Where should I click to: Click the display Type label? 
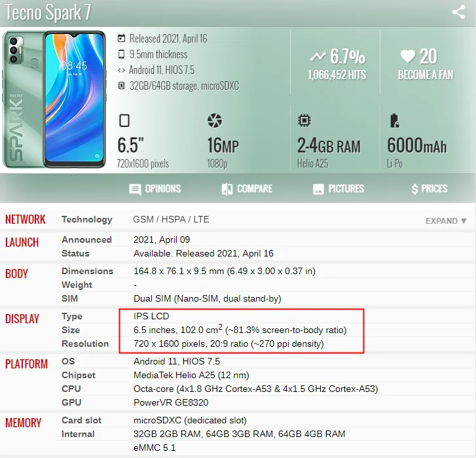point(72,317)
